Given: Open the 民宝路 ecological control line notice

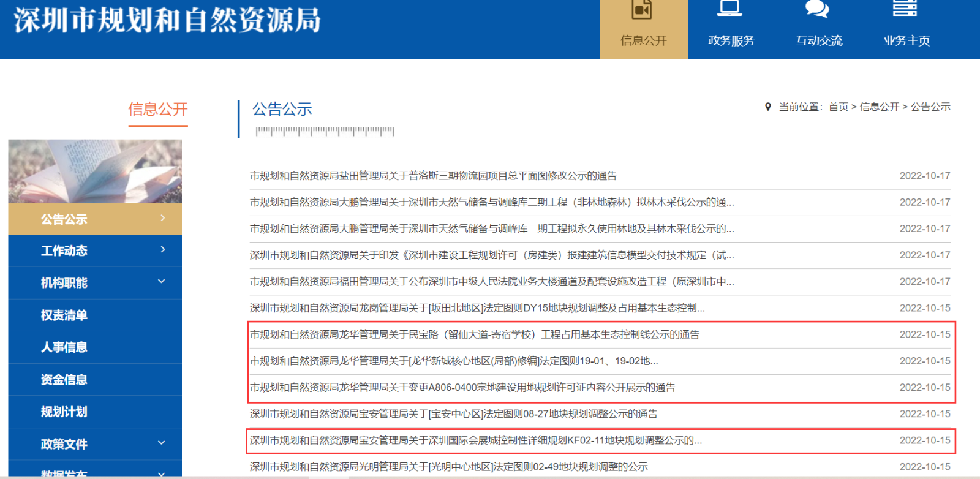Looking at the screenshot, I should tap(474, 334).
